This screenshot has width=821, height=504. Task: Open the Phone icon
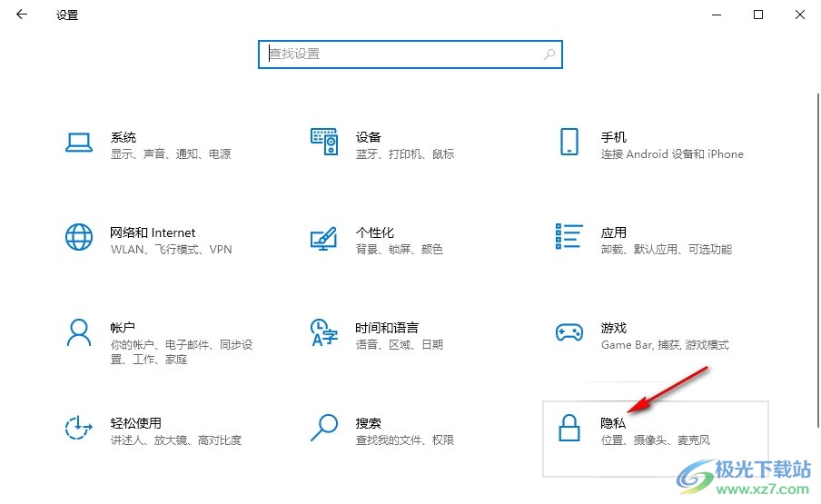click(569, 142)
